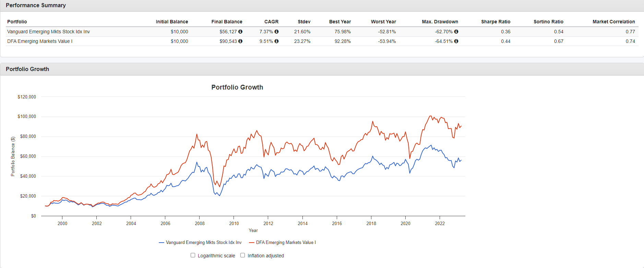Click the 2022 x-axis label

pos(440,223)
